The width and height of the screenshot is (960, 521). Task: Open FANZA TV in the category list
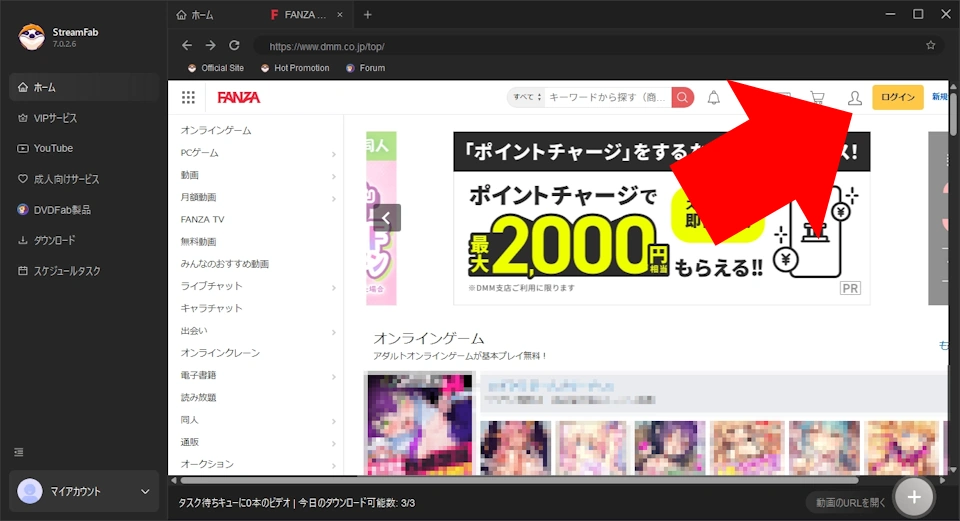(202, 219)
